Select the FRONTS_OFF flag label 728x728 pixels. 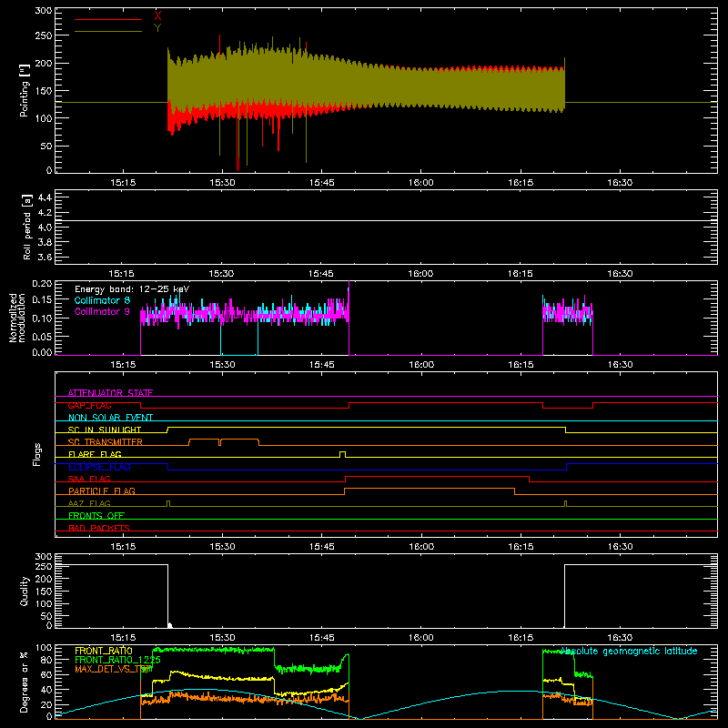pyautogui.click(x=96, y=515)
